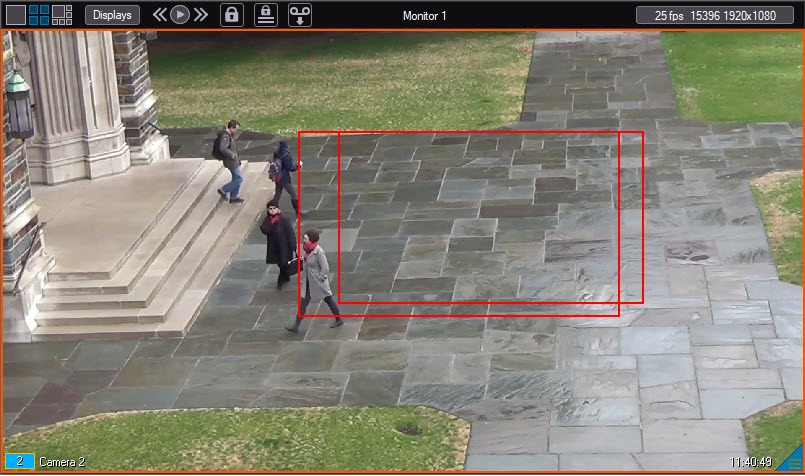The image size is (805, 476).
Task: Click the tape recorder download icon
Action: [x=300, y=15]
